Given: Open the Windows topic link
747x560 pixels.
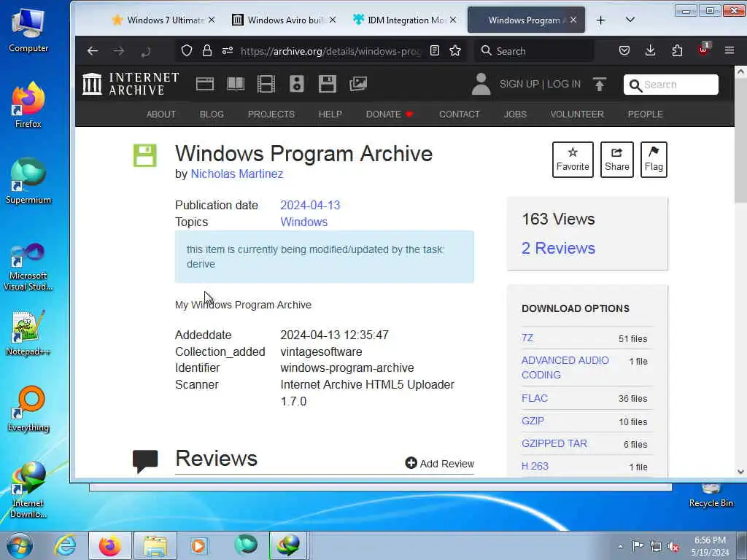Looking at the screenshot, I should coord(303,222).
